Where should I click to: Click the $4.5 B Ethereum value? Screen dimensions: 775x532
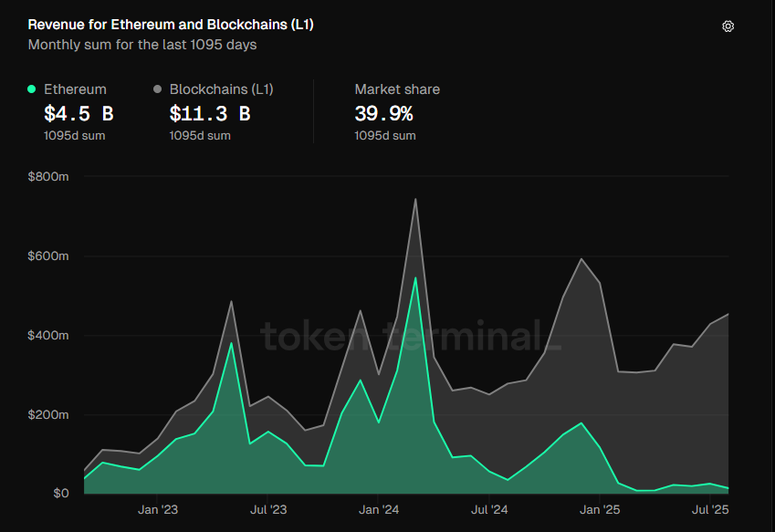pos(79,114)
